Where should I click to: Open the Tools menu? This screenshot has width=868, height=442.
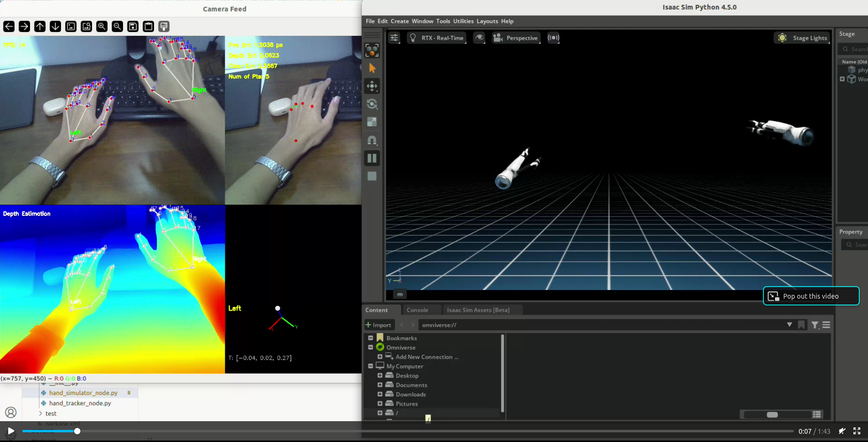pyautogui.click(x=443, y=21)
